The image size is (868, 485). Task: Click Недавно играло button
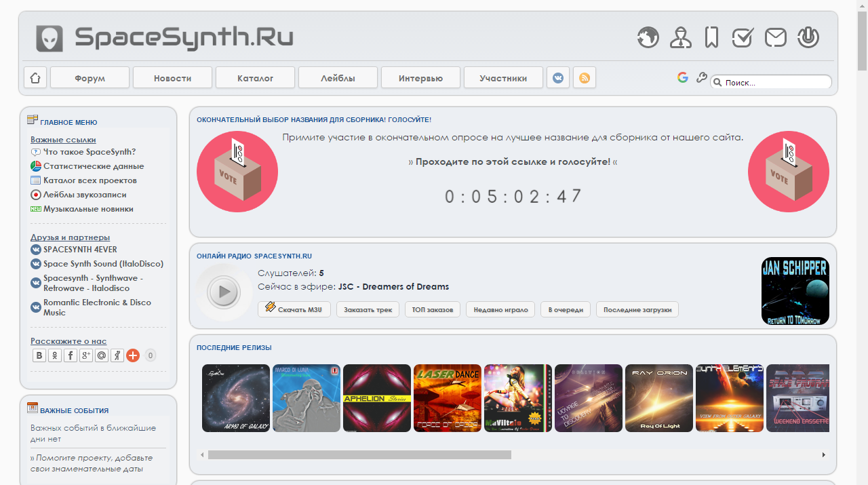(500, 309)
